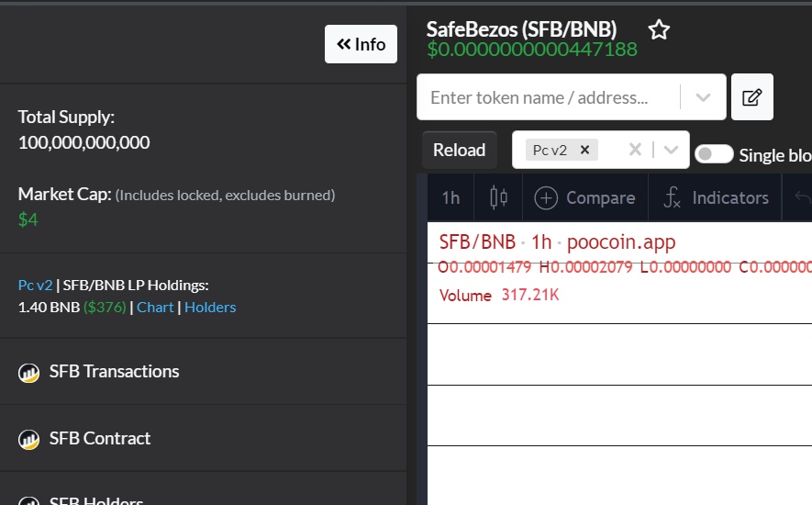Remove the Pc v2 tag
The image size is (812, 505).
coord(584,150)
